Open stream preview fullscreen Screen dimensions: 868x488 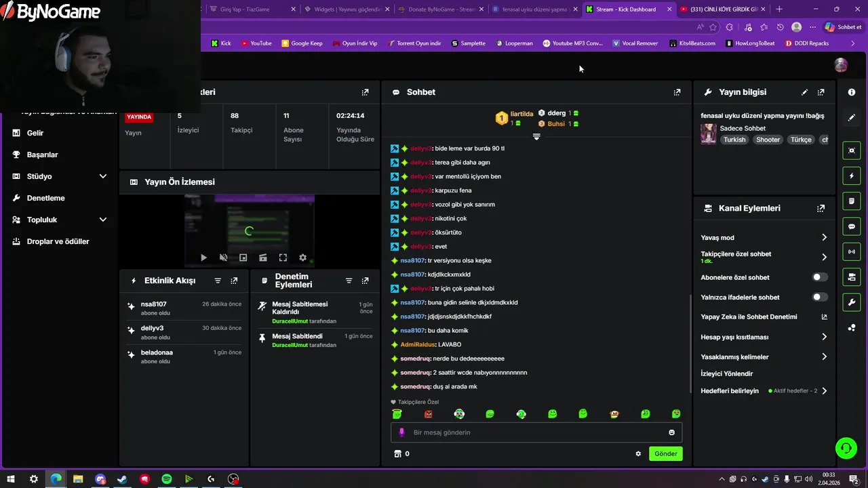pos(283,258)
